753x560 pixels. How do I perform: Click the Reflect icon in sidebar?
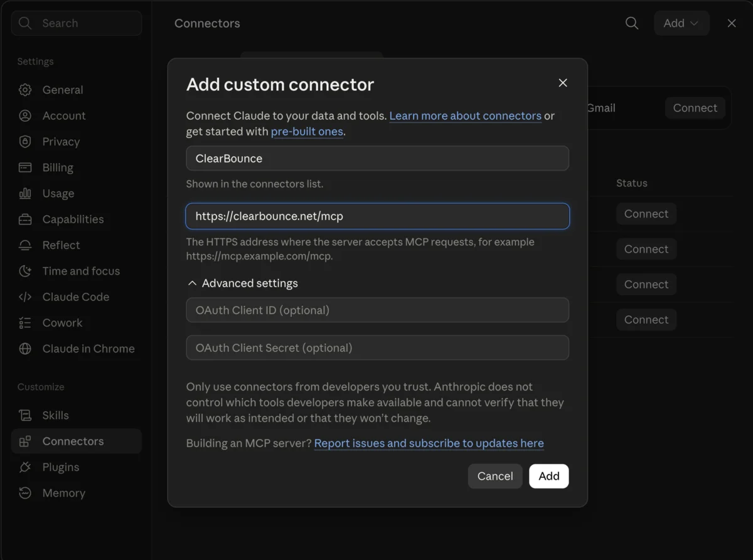[x=25, y=245]
